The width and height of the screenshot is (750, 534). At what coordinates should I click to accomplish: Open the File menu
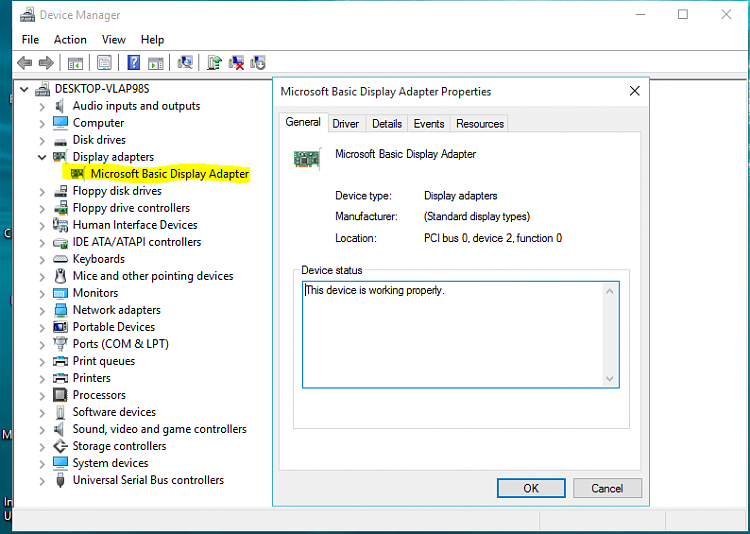click(30, 40)
